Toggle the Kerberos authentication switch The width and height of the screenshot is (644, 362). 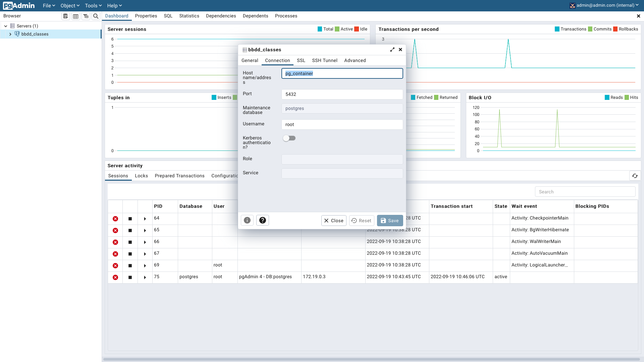click(x=289, y=138)
